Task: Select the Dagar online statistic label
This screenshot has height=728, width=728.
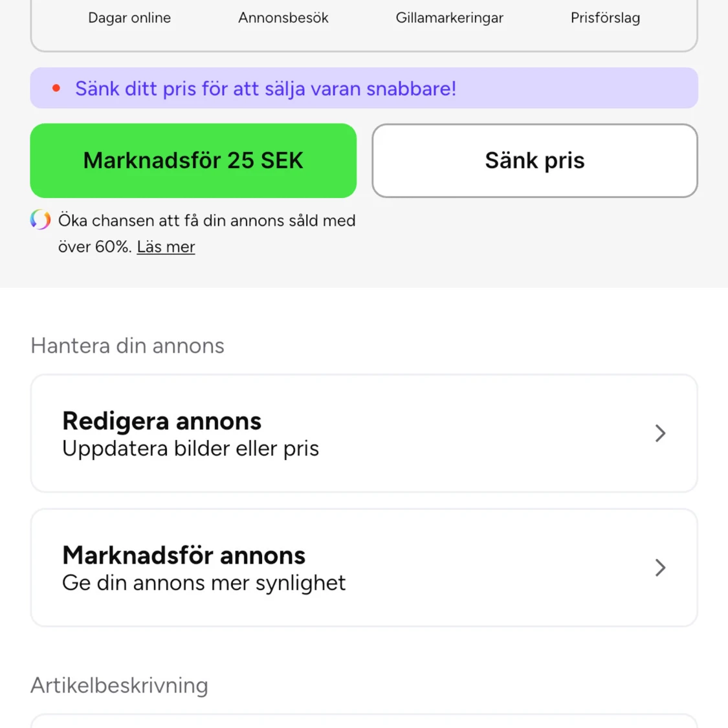Action: (129, 18)
